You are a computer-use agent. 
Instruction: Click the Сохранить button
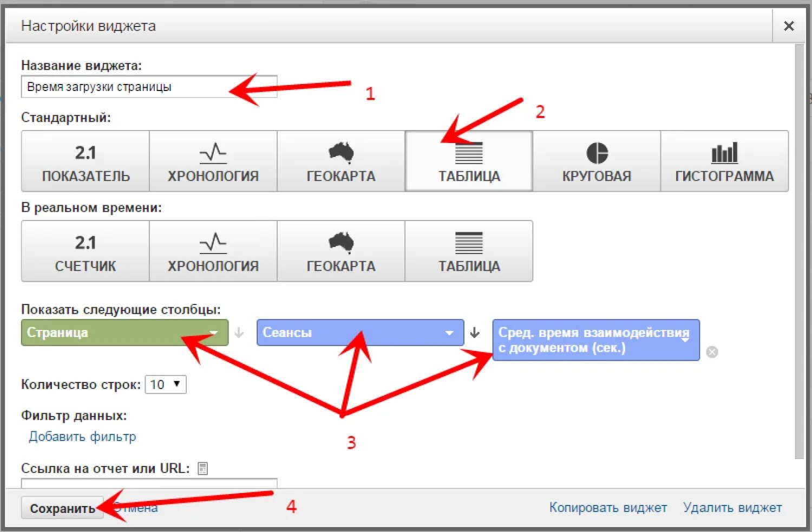point(62,508)
